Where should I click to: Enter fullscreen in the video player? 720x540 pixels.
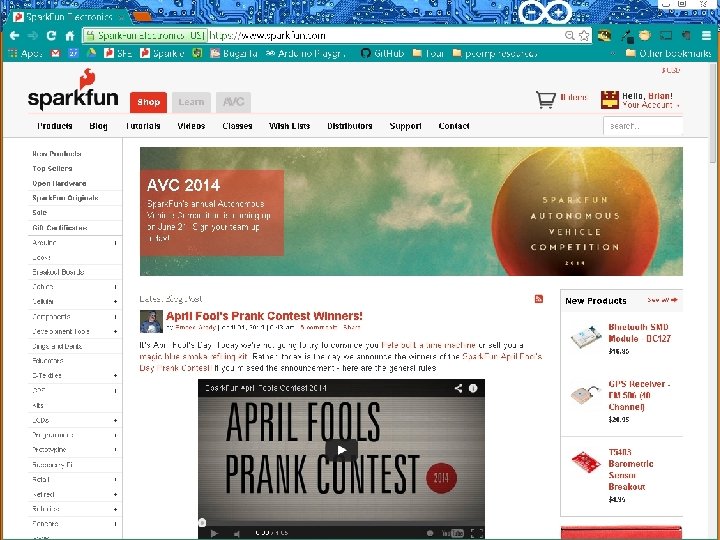pos(477,533)
